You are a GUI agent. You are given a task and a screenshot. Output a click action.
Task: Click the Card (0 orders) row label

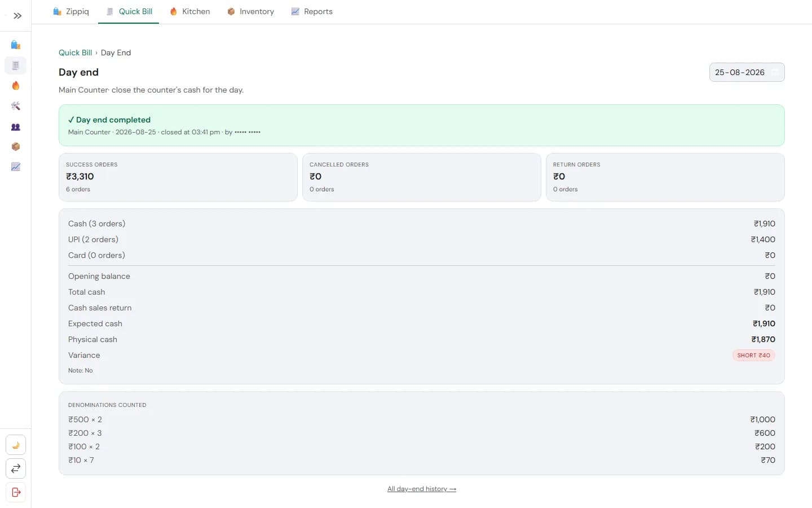[x=96, y=255]
